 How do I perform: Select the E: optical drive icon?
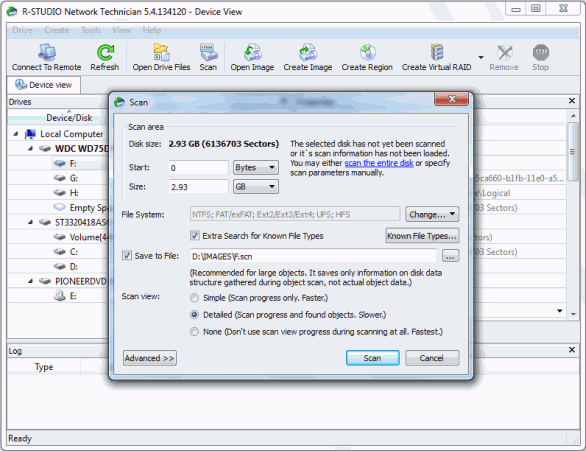(x=59, y=296)
